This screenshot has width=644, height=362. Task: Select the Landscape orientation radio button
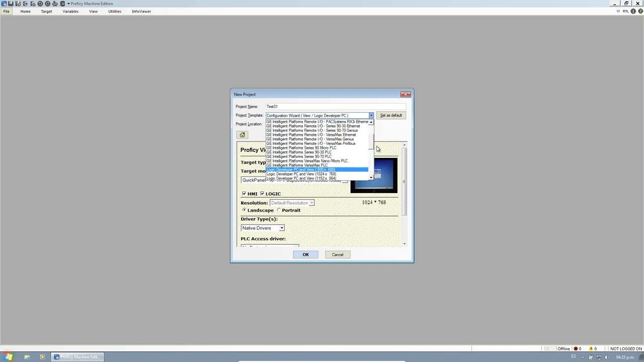tap(245, 210)
